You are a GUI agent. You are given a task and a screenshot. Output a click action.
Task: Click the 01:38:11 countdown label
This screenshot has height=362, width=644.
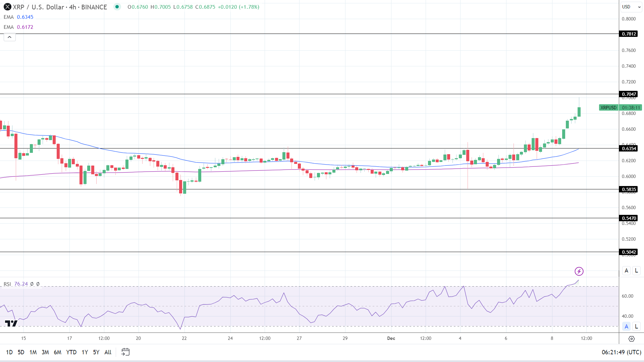pos(631,108)
